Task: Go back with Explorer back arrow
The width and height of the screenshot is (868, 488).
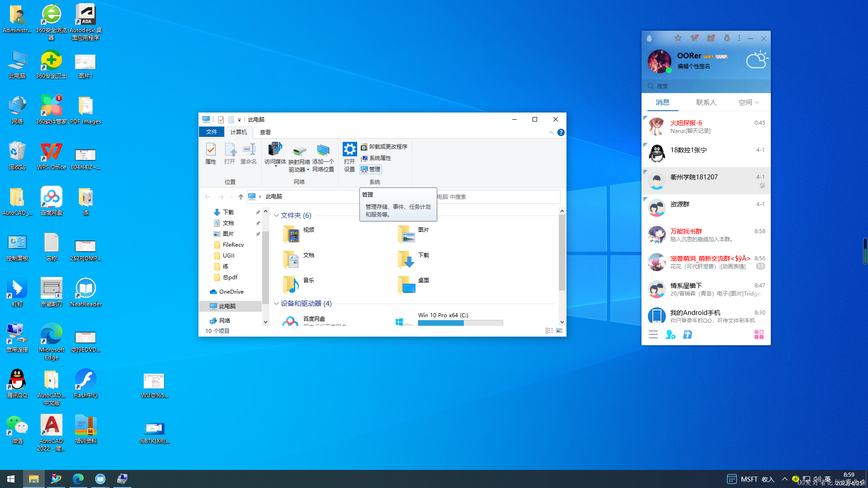Action: 208,197
